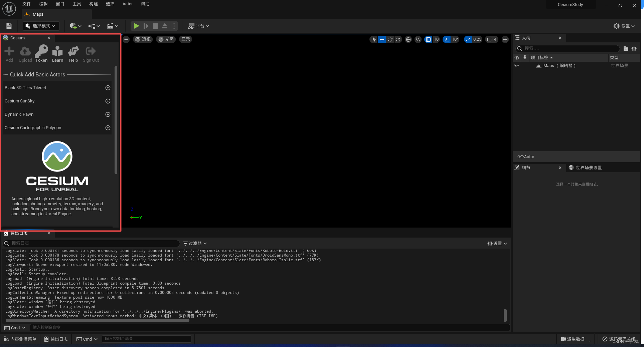Click the Stop simulation button

[x=155, y=26]
